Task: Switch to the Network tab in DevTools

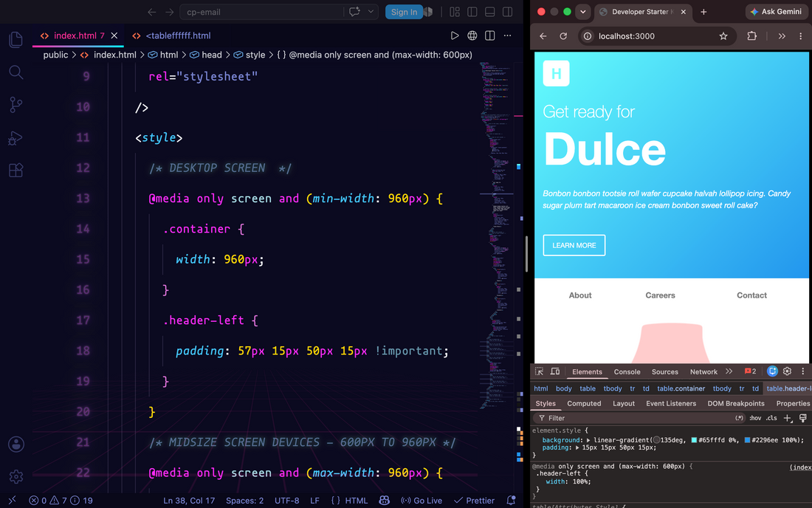Action: click(x=703, y=372)
